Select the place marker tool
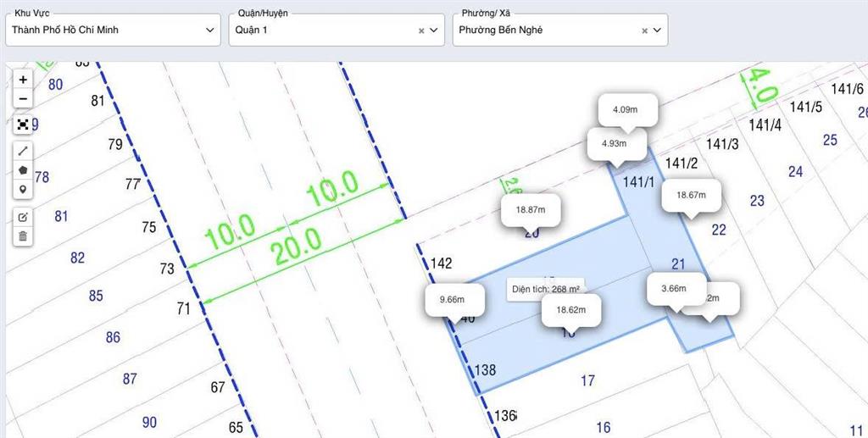The image size is (868, 438). coord(23,190)
